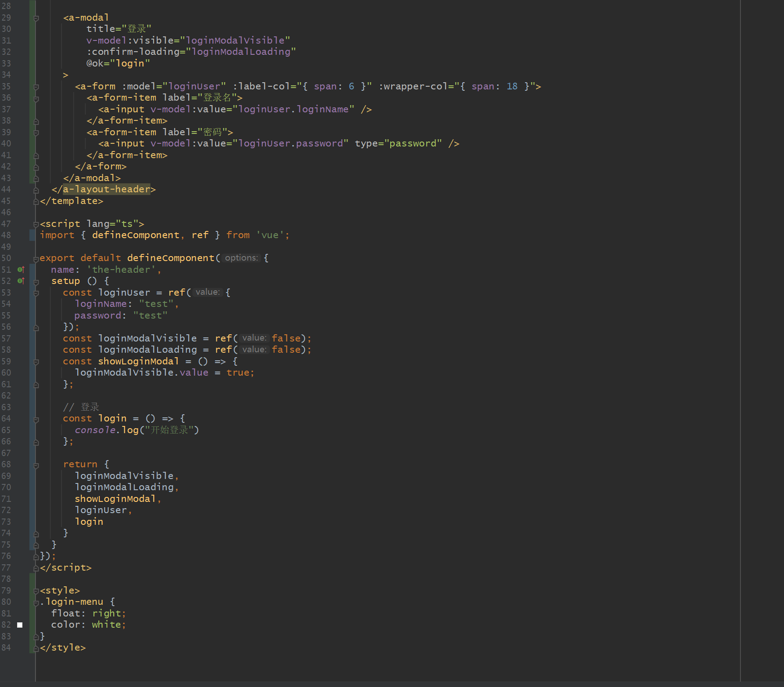Viewport: 784px width, 687px height.
Task: Fold the script lang="ts" section
Action: coord(36,224)
